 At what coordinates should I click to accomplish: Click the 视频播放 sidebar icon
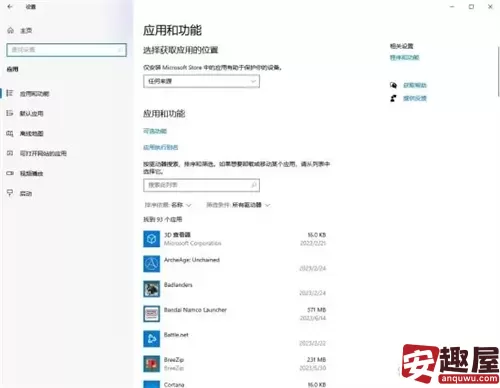point(10,173)
